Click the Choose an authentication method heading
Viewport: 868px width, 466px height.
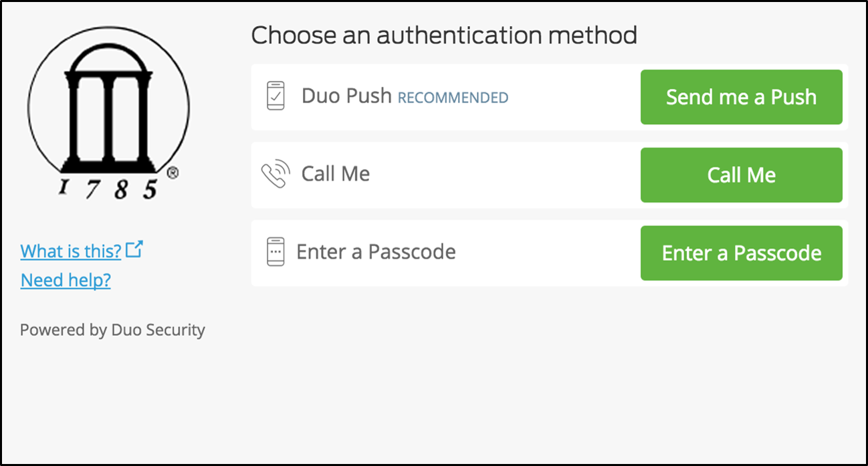pos(444,35)
